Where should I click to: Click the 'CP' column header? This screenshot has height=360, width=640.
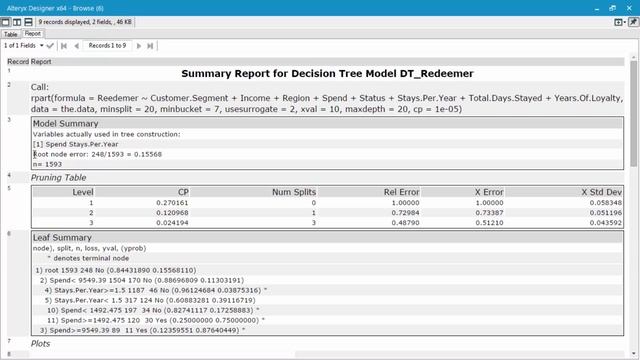[183, 192]
